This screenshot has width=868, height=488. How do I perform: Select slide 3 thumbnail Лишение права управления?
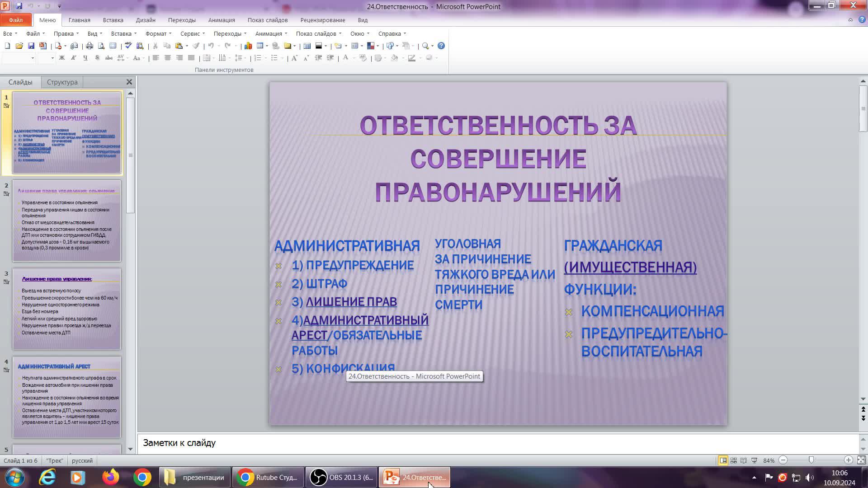[66, 309]
